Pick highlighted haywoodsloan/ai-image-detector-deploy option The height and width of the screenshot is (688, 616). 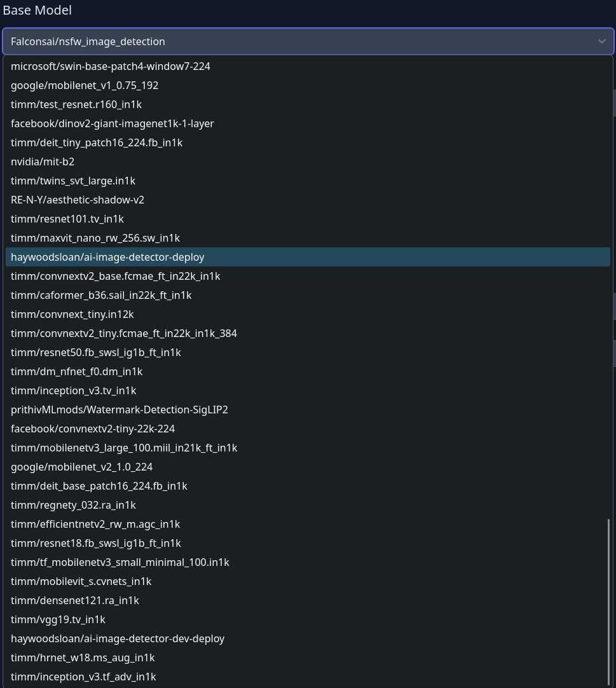click(308, 257)
